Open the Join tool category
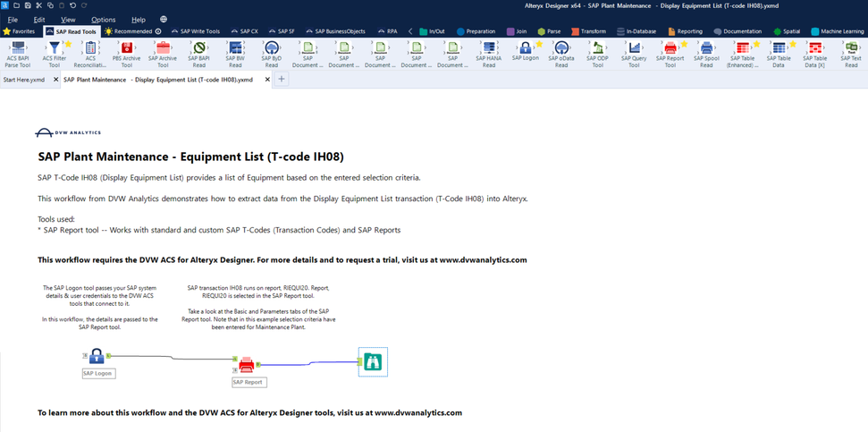This screenshot has width=868, height=432. tap(517, 31)
